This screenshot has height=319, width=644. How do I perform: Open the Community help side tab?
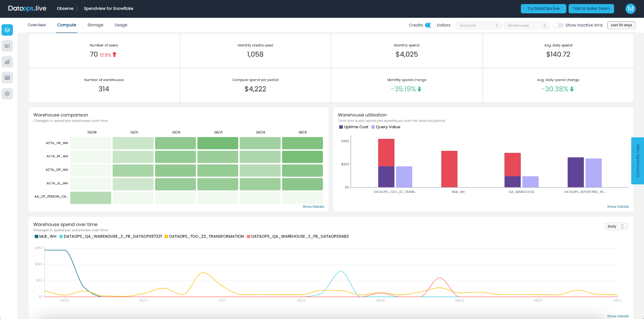pos(638,161)
